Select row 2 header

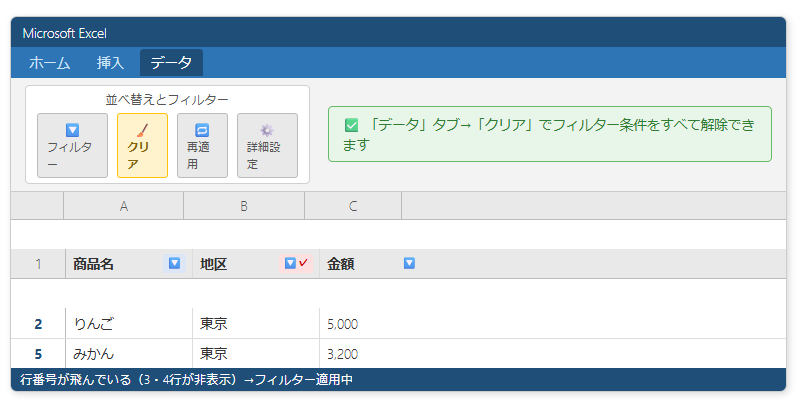click(x=38, y=324)
